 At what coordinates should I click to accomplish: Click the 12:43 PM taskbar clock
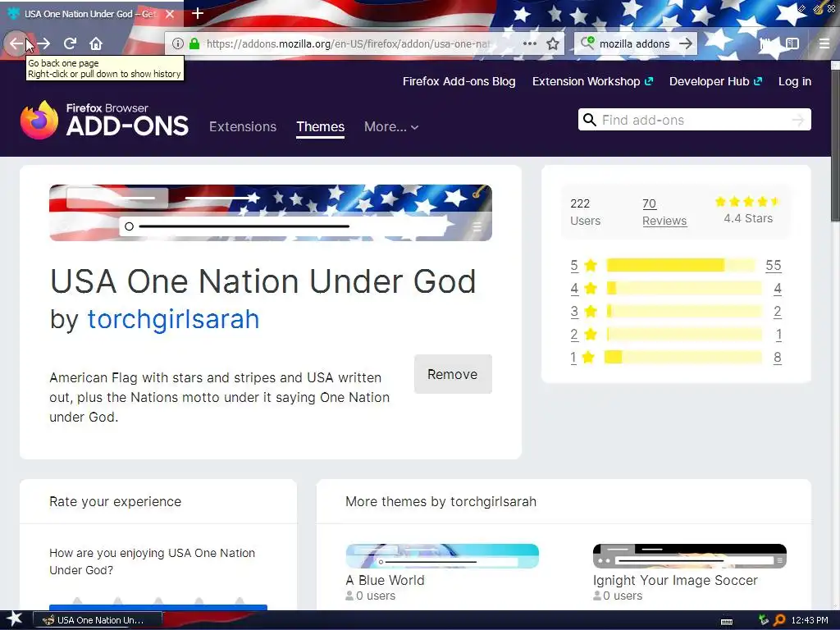810,620
